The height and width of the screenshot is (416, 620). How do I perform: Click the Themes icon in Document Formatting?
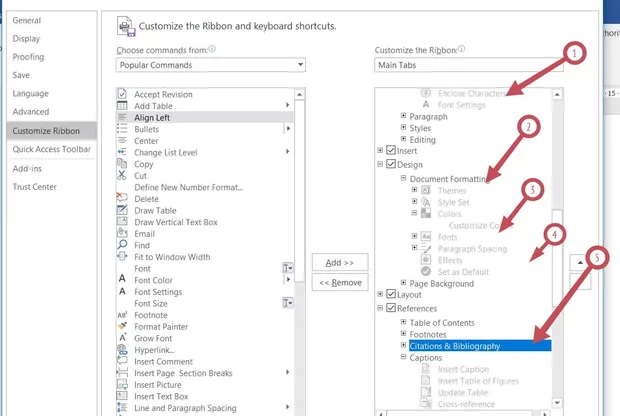[425, 190]
